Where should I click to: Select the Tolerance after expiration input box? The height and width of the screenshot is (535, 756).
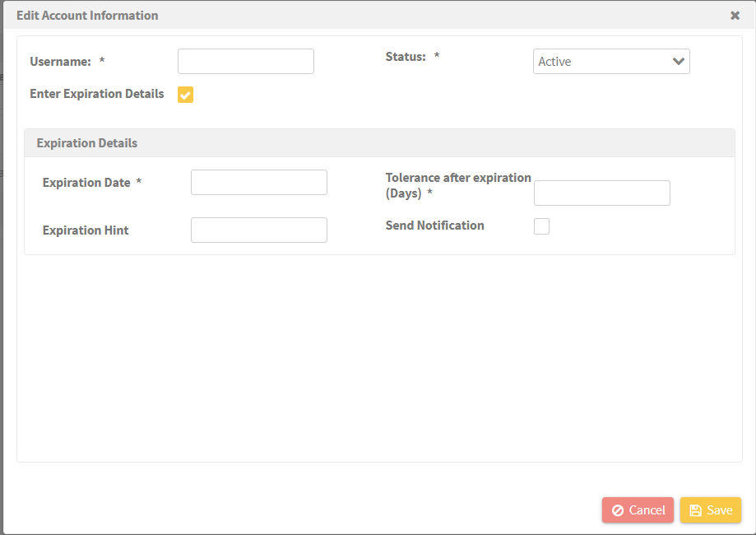pyautogui.click(x=601, y=193)
